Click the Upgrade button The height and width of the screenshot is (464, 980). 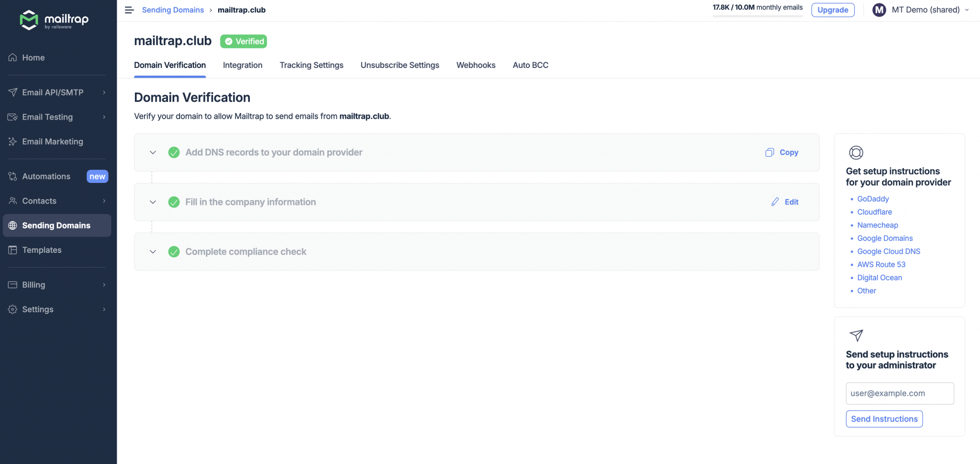coord(833,10)
